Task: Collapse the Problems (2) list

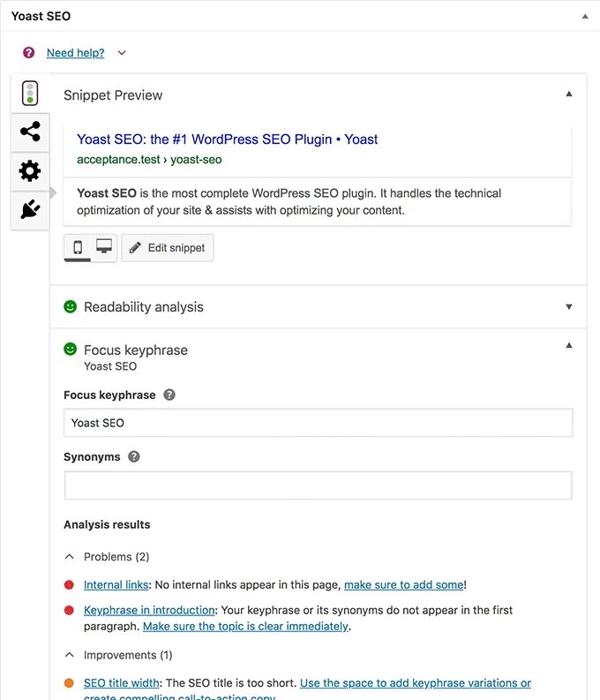Action: 70,557
